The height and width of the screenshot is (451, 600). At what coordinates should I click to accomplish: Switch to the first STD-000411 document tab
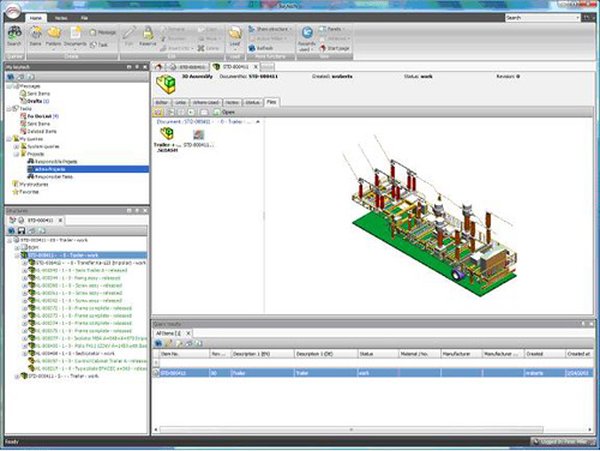(188, 67)
